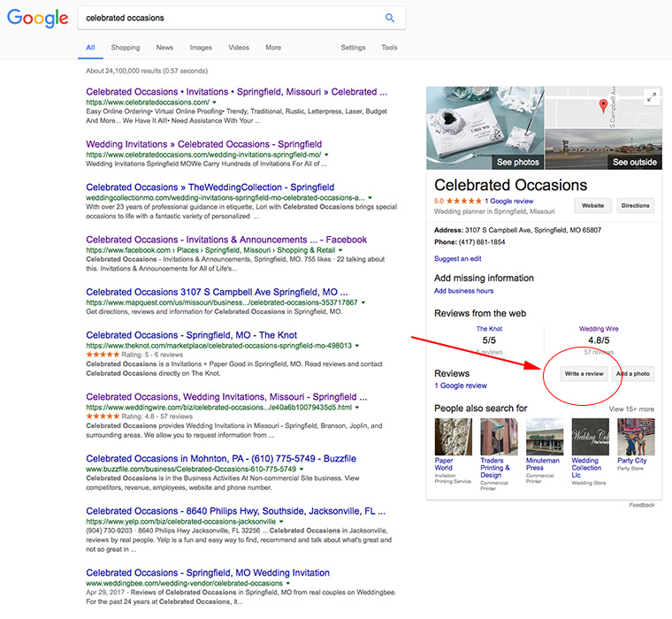Viewport: 672px width, 619px height.
Task: Switch to the Videos tab
Action: click(238, 48)
